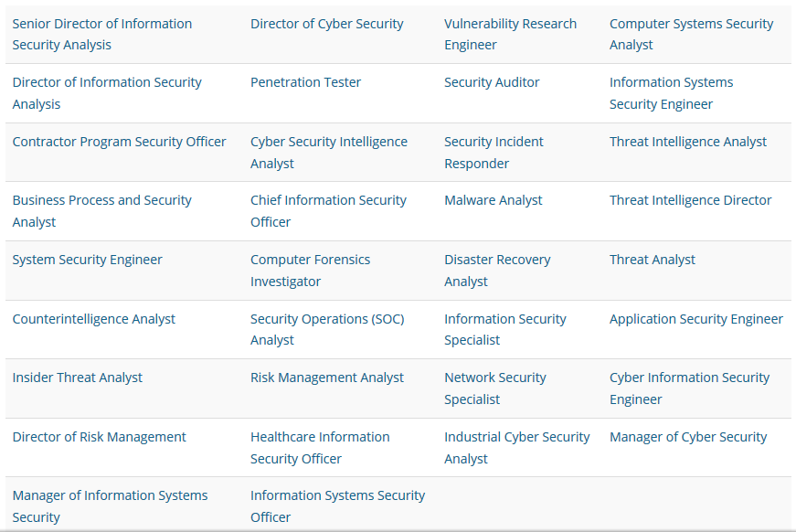The image size is (796, 532).
Task: Open Director of Information Security Analysis link
Action: point(107,93)
